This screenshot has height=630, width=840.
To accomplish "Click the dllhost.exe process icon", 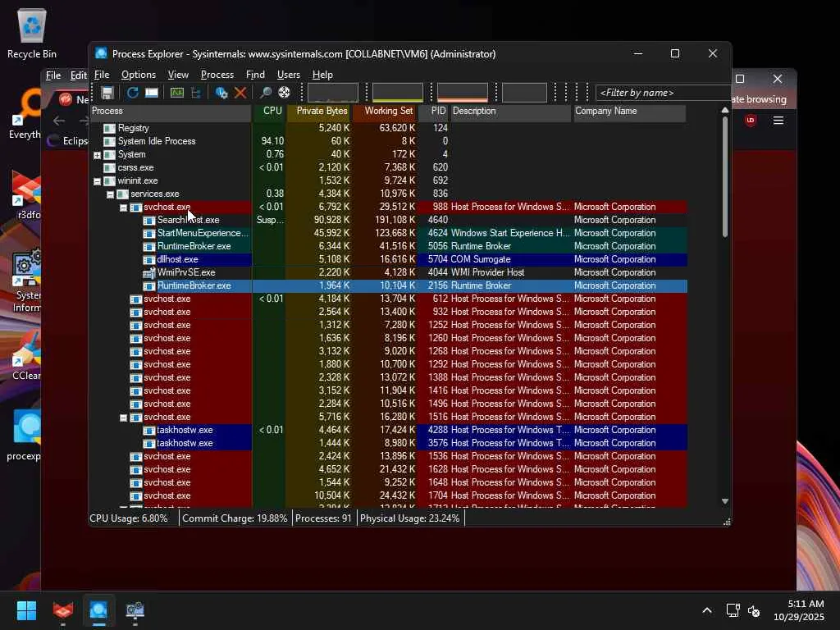I will [149, 259].
